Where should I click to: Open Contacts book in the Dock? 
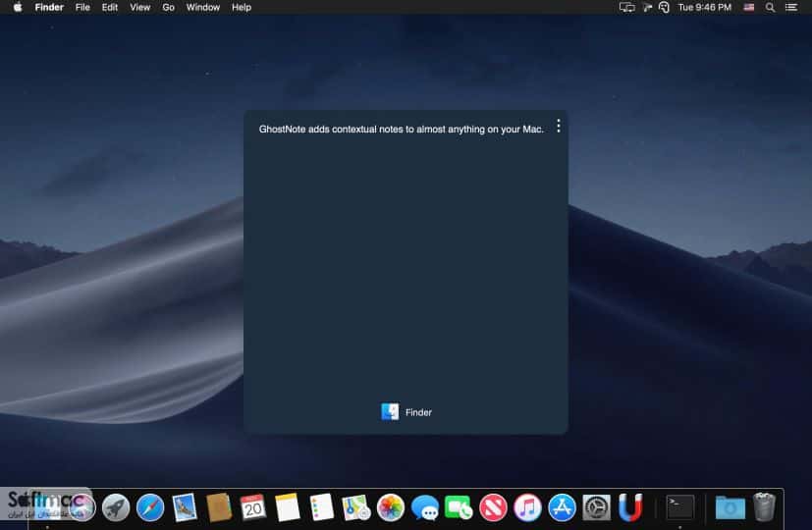(x=219, y=506)
